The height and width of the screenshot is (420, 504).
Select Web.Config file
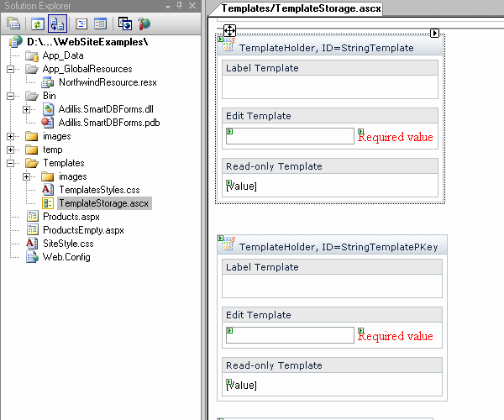click(x=66, y=257)
